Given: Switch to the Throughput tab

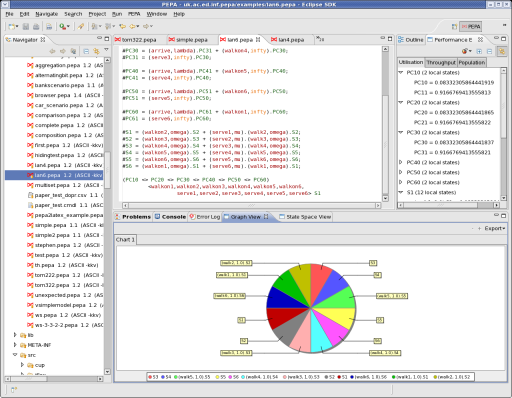Looking at the screenshot, I should pos(441,63).
